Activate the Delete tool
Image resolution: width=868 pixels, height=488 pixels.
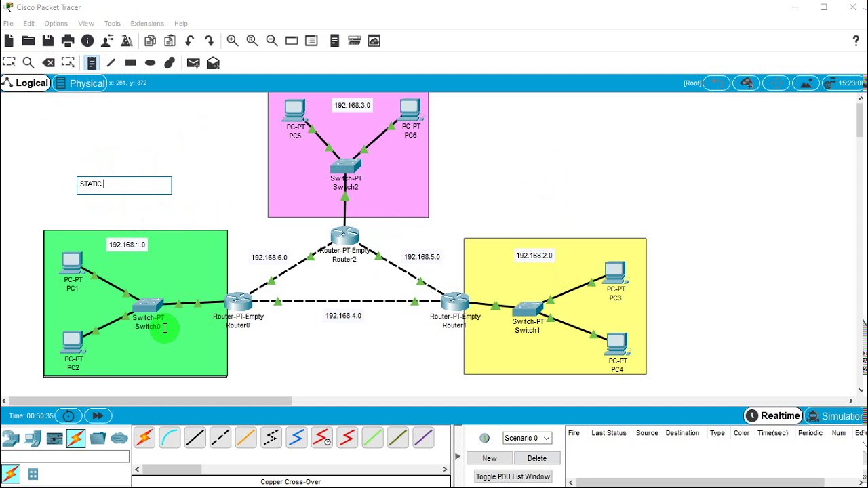pyautogui.click(x=49, y=62)
